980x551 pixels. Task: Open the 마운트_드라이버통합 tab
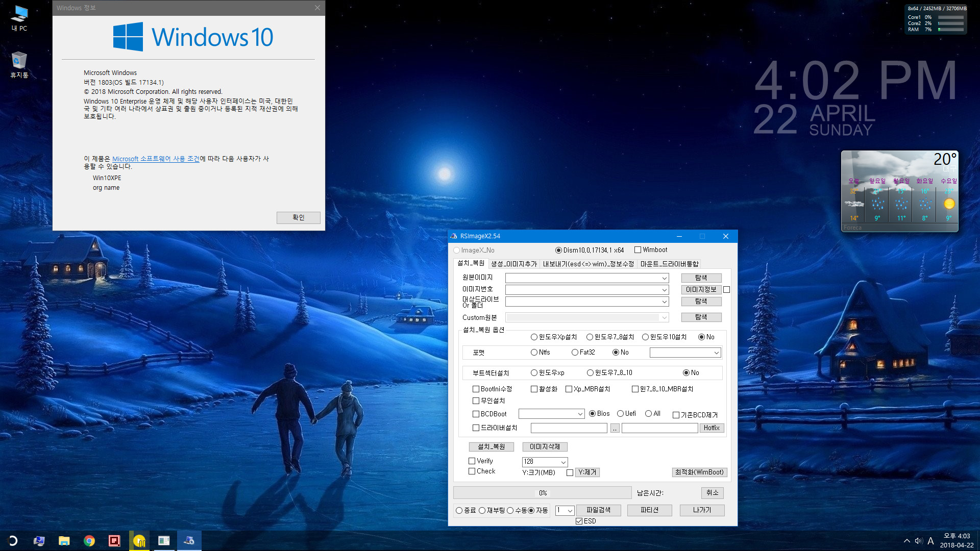pos(669,264)
